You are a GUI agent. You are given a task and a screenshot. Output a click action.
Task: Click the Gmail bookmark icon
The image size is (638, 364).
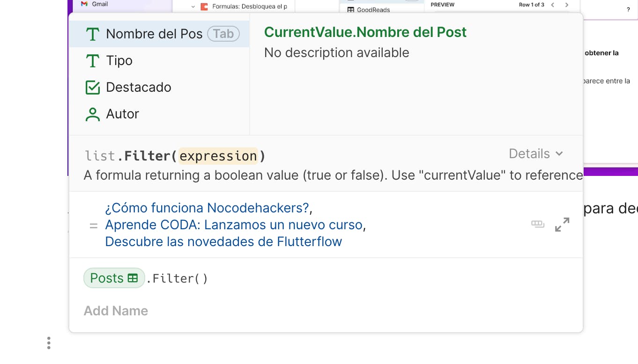[84, 4]
